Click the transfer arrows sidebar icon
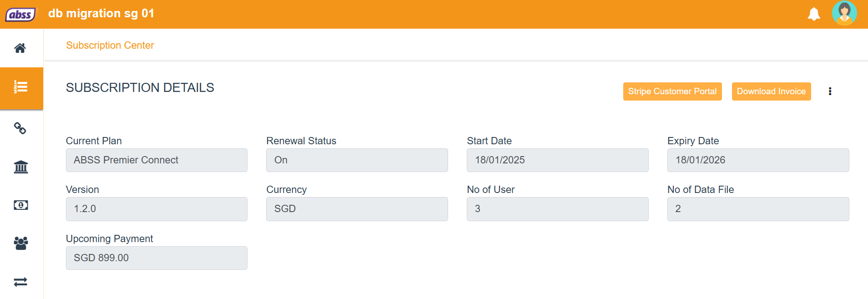 point(20,282)
